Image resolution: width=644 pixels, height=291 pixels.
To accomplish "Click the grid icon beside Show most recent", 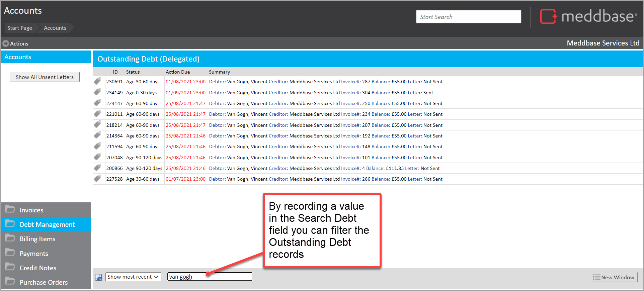I will 98,277.
